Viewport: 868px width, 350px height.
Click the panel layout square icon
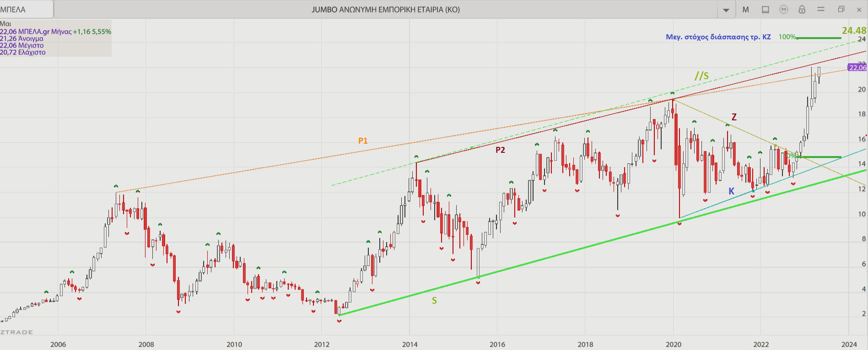point(766,10)
